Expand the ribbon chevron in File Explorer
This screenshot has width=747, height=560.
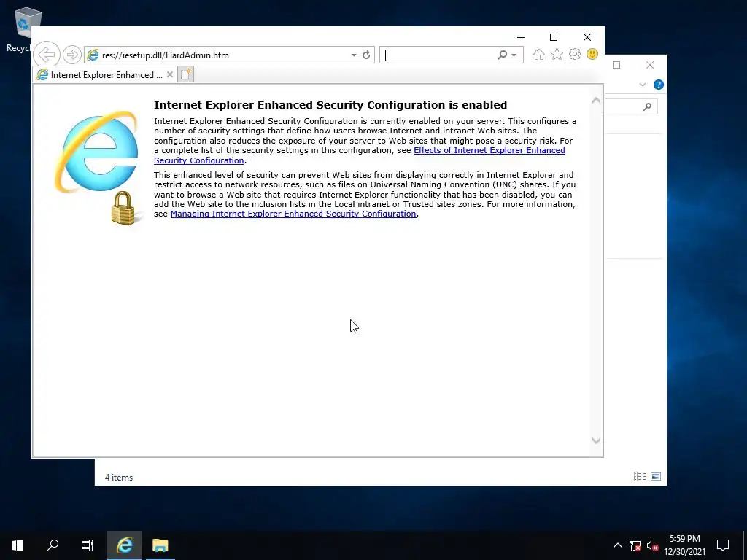[642, 85]
